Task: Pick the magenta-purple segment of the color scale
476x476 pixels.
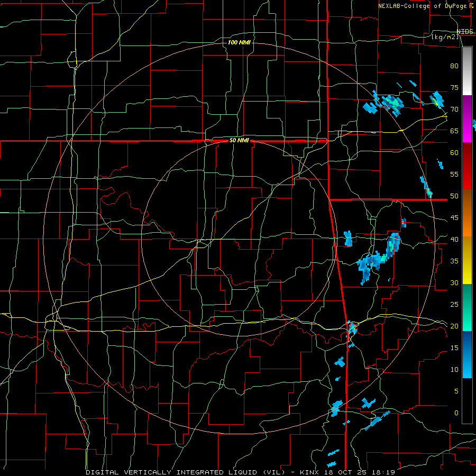Action: (467, 118)
